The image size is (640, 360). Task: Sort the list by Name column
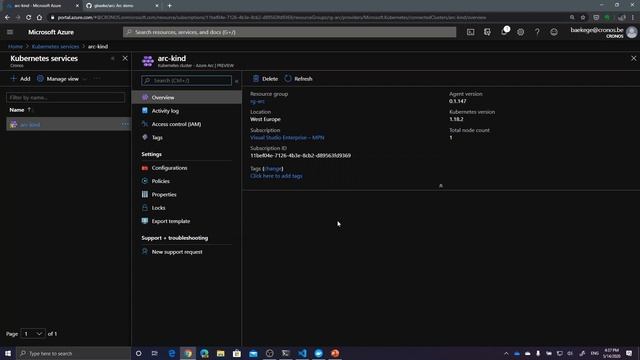pyautogui.click(x=20, y=110)
